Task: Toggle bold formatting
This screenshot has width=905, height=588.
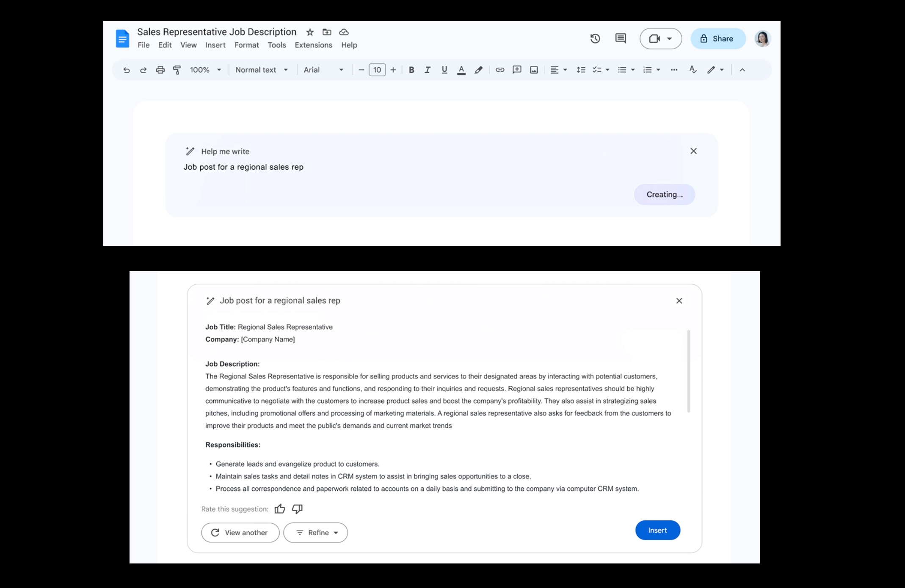Action: (x=411, y=70)
